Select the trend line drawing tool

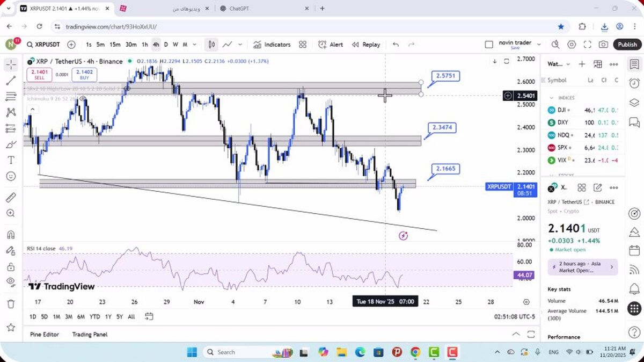tap(11, 81)
